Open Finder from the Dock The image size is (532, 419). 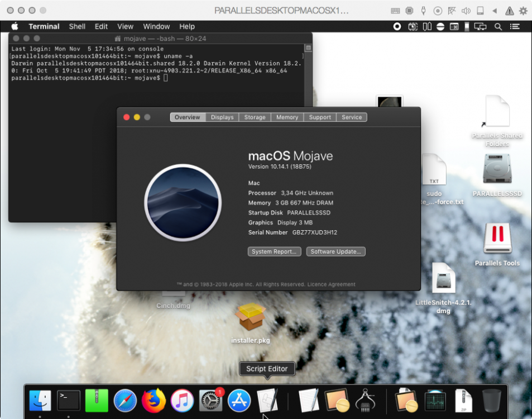[x=40, y=401]
